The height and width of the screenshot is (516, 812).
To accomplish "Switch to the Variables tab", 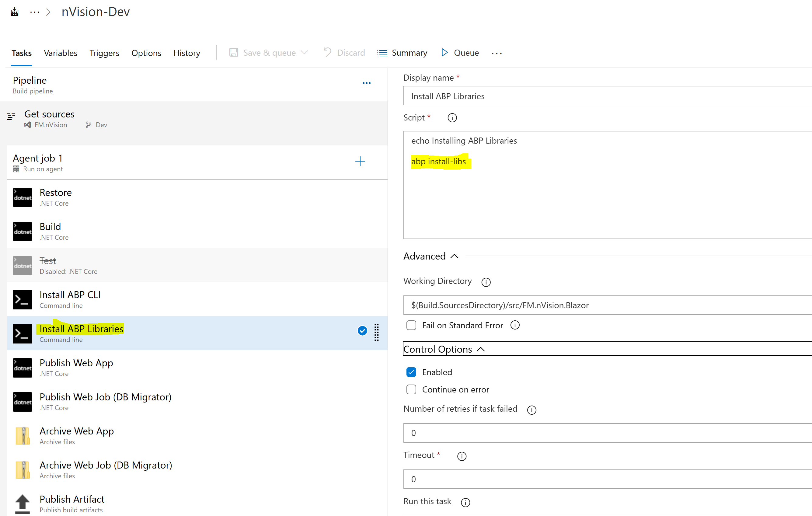I will pyautogui.click(x=60, y=53).
